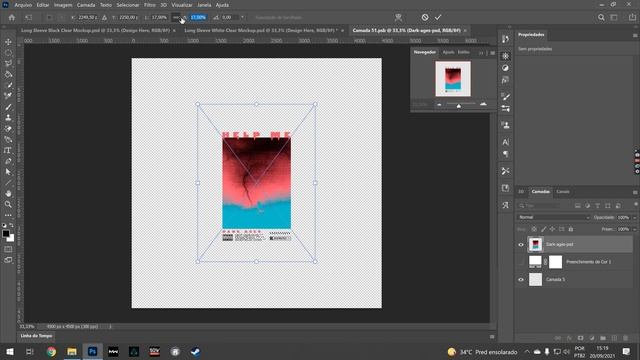Click the layer mask icon at Layers bottom
The height and width of the screenshot is (360, 640).
point(580,338)
